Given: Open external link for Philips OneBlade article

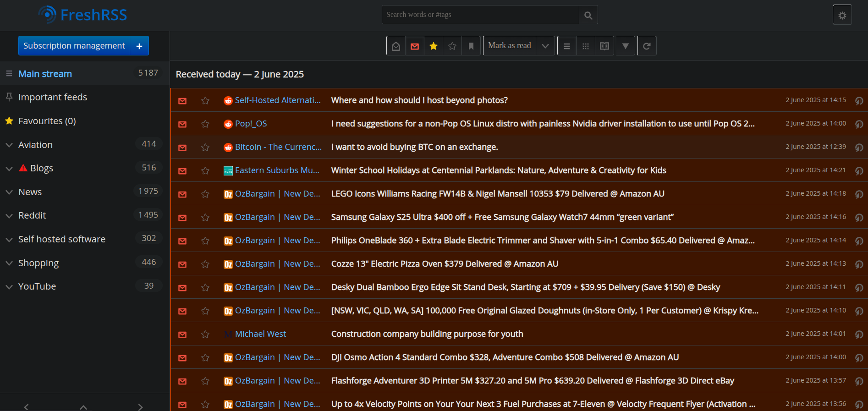Looking at the screenshot, I should coord(859,241).
